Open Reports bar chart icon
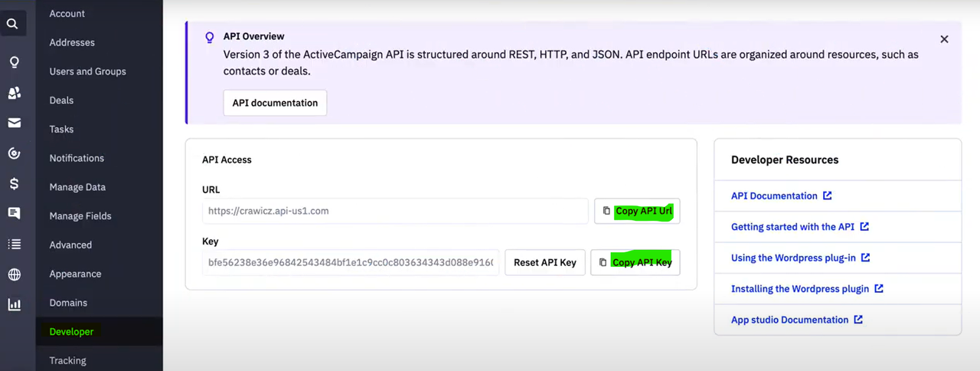 (14, 304)
